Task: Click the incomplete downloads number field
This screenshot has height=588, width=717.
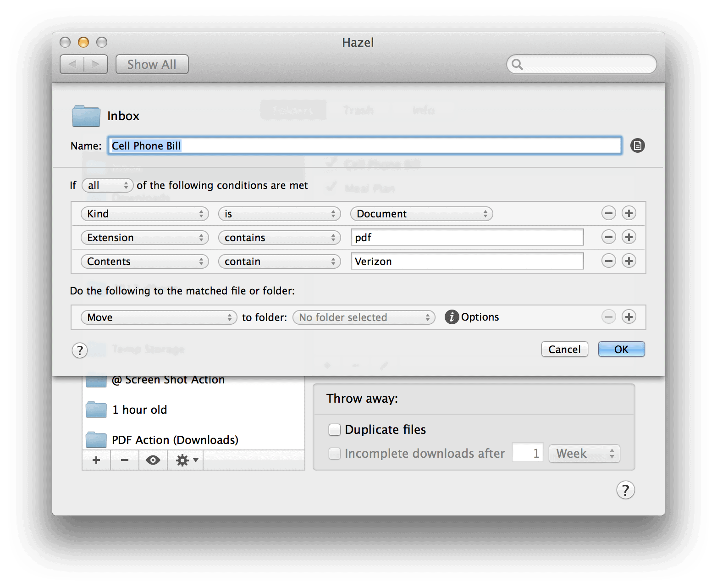Action: tap(528, 453)
